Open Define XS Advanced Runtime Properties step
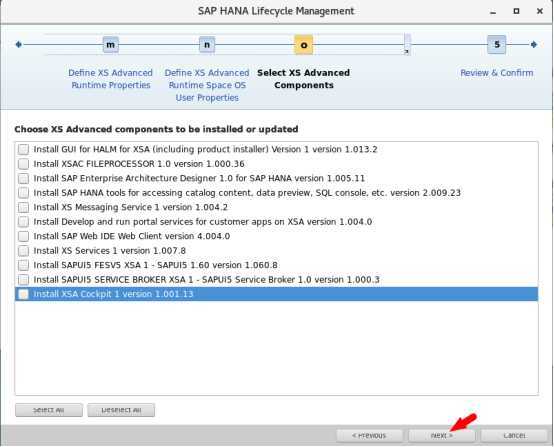This screenshot has height=447, width=554. click(x=111, y=79)
